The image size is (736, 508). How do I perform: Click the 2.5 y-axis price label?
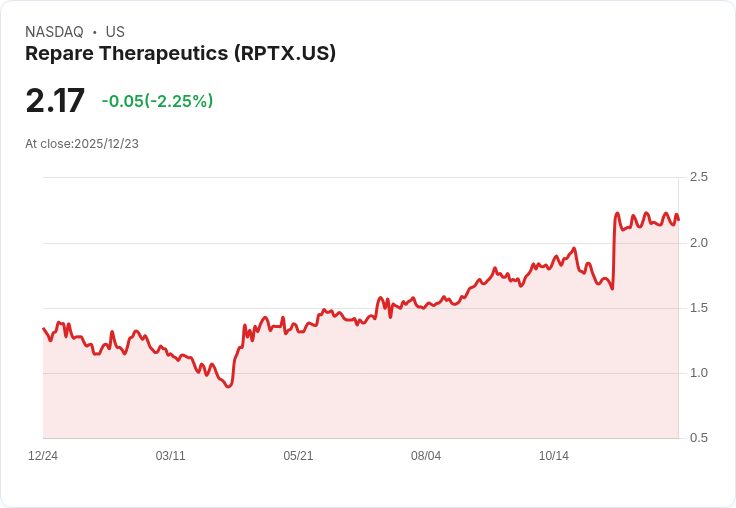[x=698, y=177]
